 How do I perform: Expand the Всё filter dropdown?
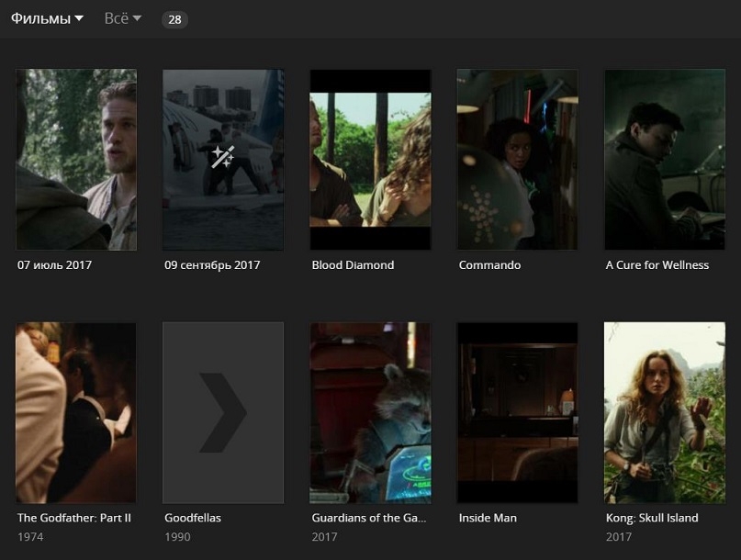(122, 18)
